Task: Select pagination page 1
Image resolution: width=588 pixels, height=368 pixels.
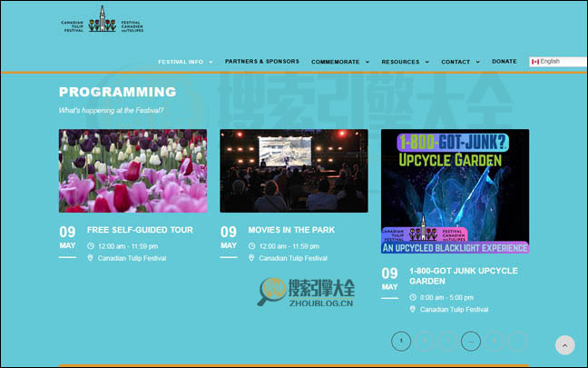Action: point(401,342)
